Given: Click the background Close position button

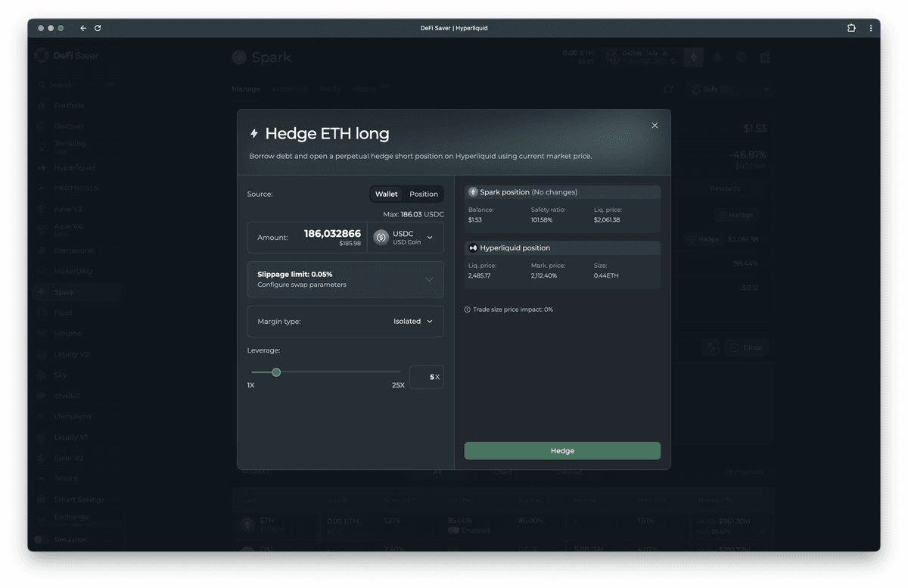Looking at the screenshot, I should click(x=745, y=347).
